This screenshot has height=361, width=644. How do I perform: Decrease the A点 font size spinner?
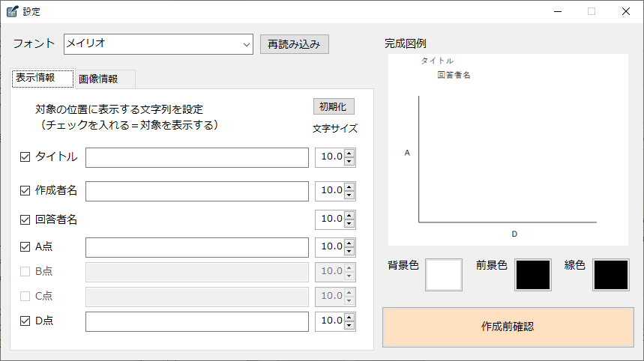pyautogui.click(x=349, y=251)
